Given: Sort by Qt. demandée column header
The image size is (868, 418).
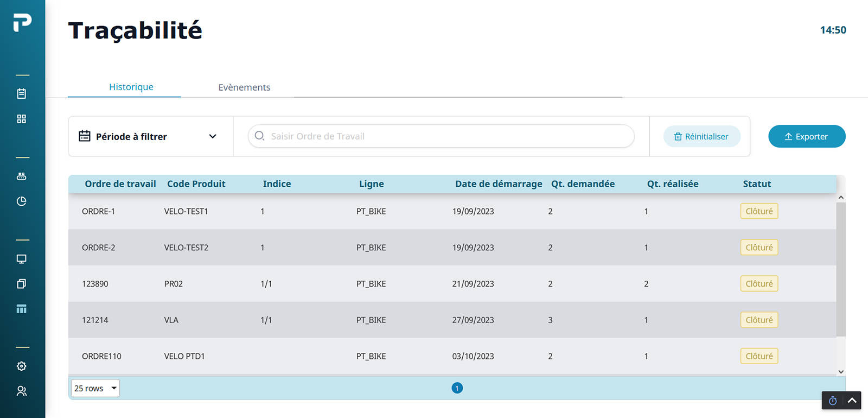Looking at the screenshot, I should click(x=583, y=184).
